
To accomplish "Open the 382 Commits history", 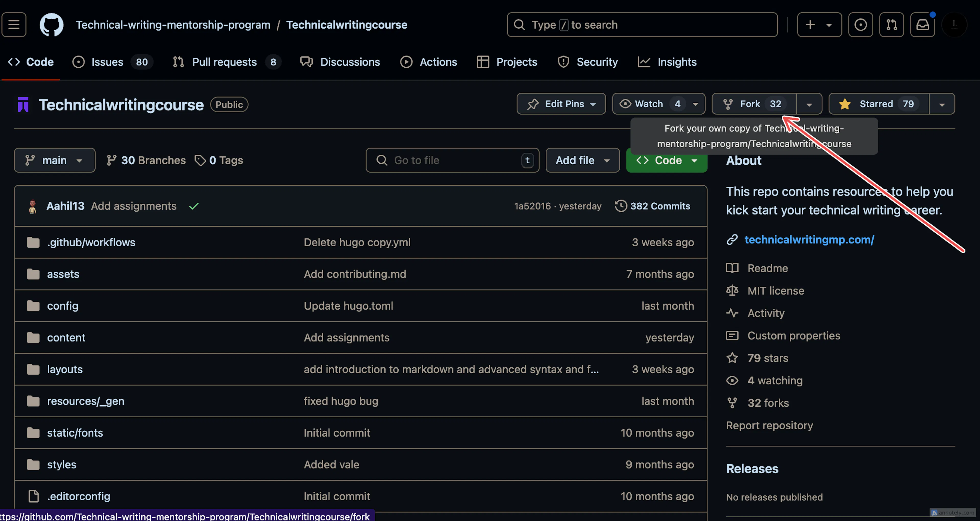I will tap(653, 206).
